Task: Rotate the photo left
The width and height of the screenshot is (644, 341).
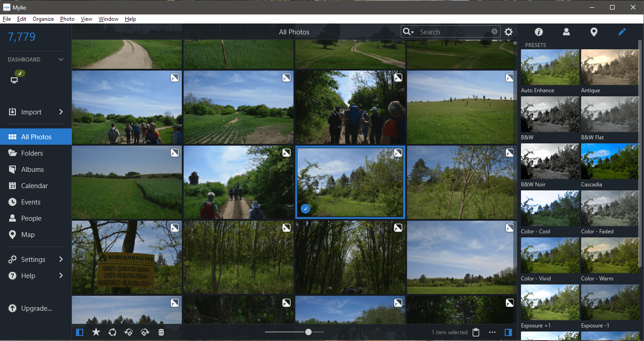Action: click(x=128, y=332)
